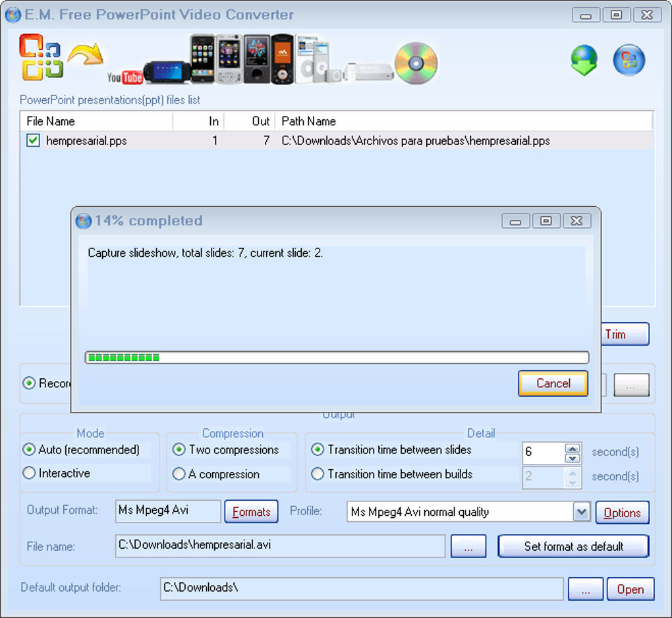Screen dimensions: 672x618
Task: Select the Record radio button
Action: [x=29, y=383]
